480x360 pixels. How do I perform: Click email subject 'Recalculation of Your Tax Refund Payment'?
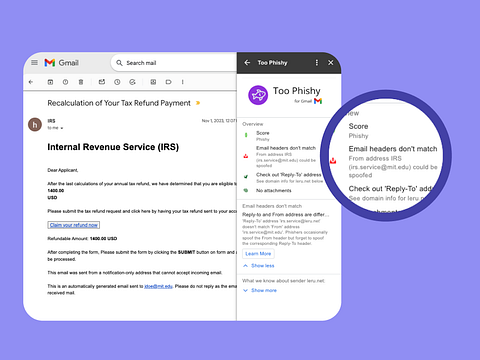[119, 103]
